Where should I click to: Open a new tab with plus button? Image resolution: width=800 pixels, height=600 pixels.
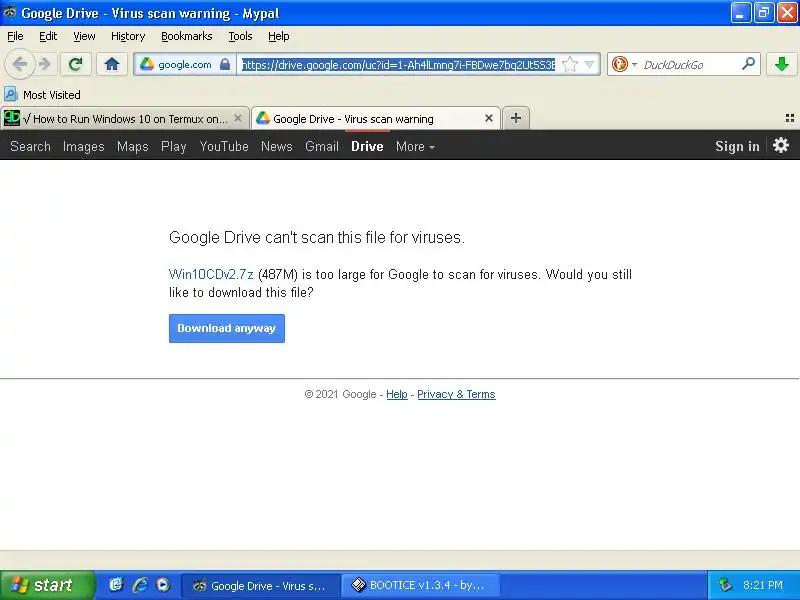(516, 118)
